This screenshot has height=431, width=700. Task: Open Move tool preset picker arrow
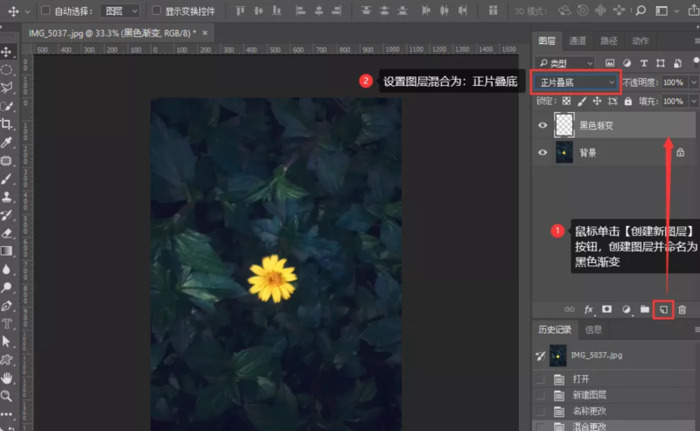[27, 12]
